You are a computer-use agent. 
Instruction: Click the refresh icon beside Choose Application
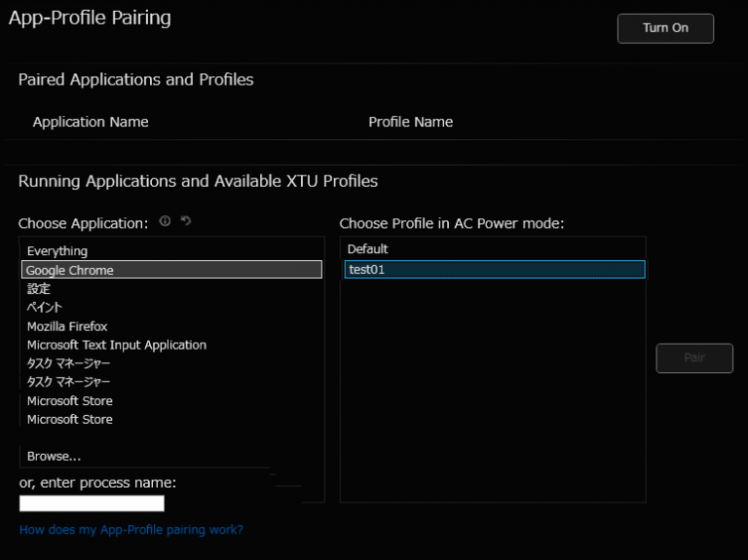pos(186,221)
